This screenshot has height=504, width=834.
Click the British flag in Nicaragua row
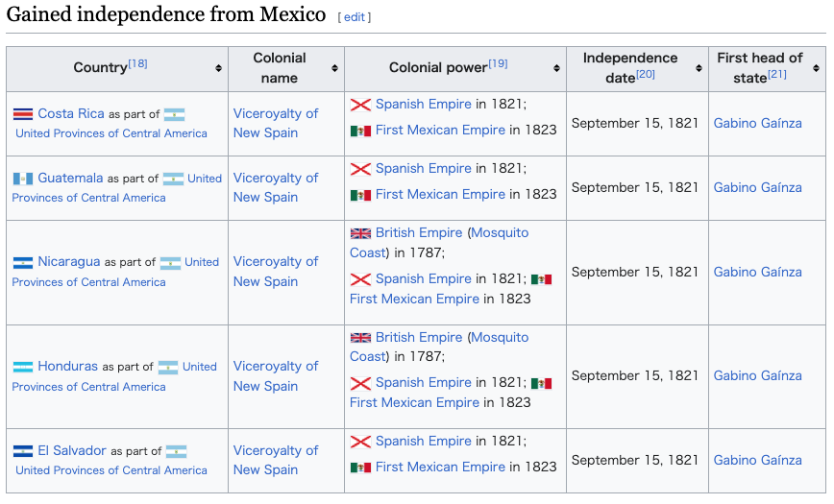(x=360, y=233)
